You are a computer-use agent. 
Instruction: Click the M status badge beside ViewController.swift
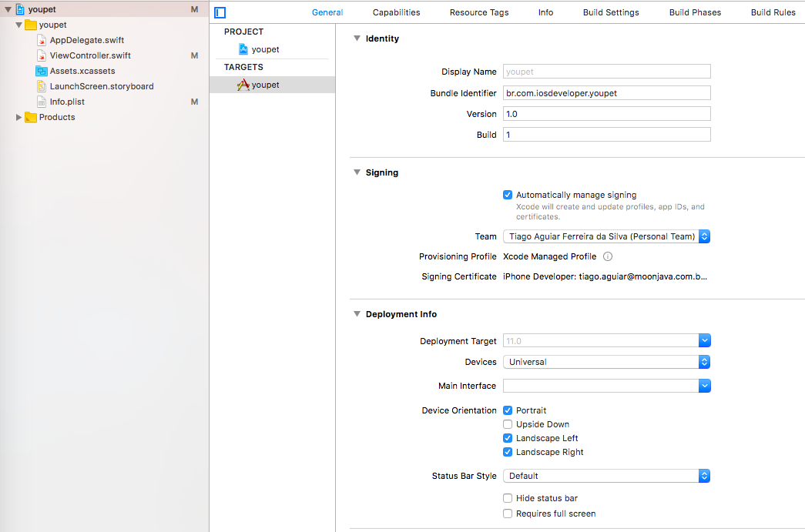[195, 55]
